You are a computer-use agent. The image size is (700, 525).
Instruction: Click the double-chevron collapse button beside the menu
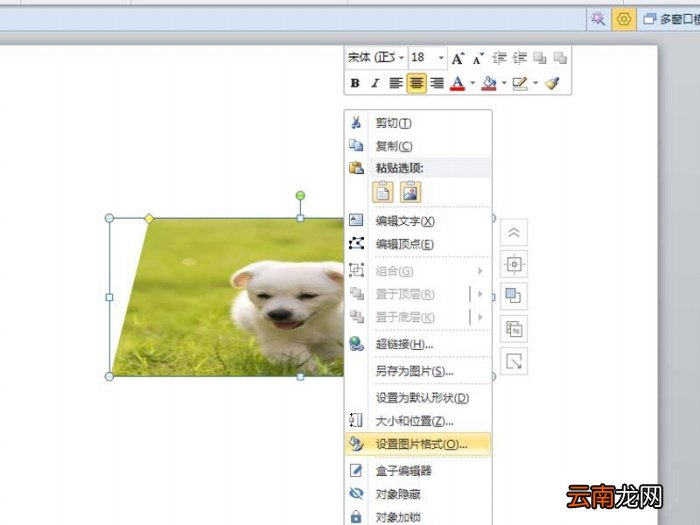point(514,232)
